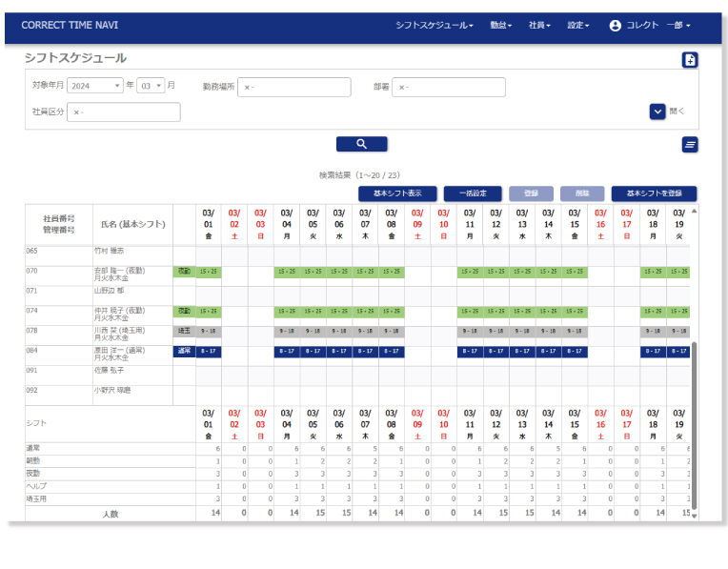Remove the 社員区分 selection via the x
The height and width of the screenshot is (569, 728).
[76, 112]
